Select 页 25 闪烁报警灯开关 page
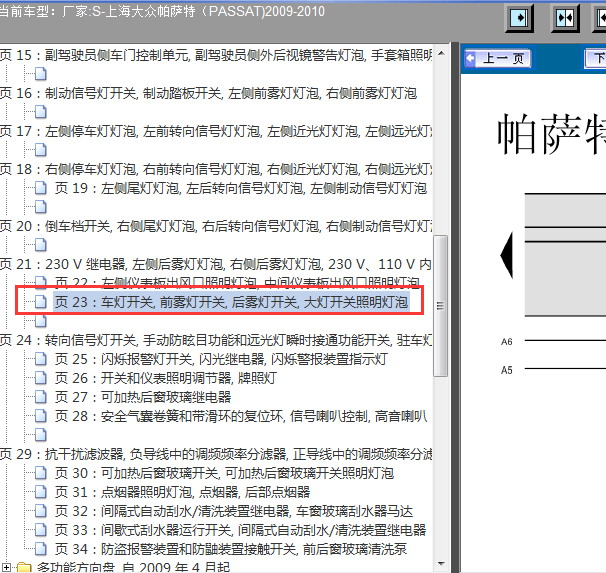This screenshot has height=573, width=606. (x=221, y=359)
